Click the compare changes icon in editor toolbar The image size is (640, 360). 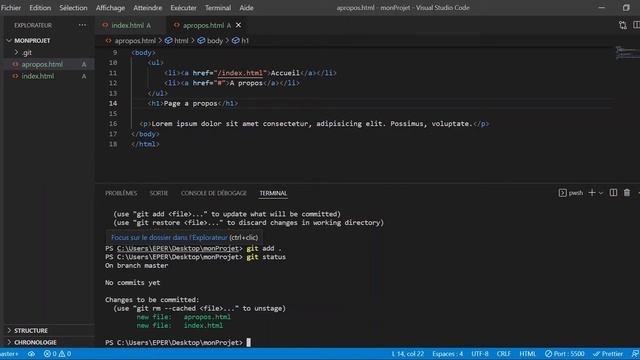point(622,25)
